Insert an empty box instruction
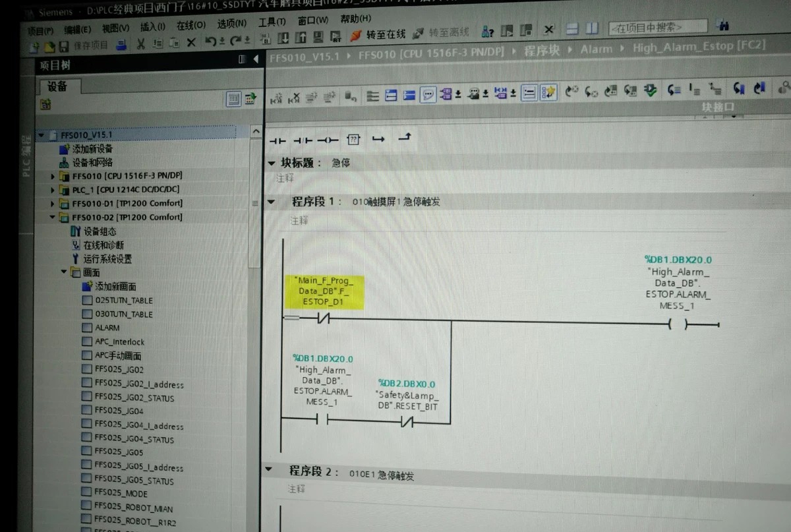Image resolution: width=791 pixels, height=532 pixels. [x=353, y=138]
